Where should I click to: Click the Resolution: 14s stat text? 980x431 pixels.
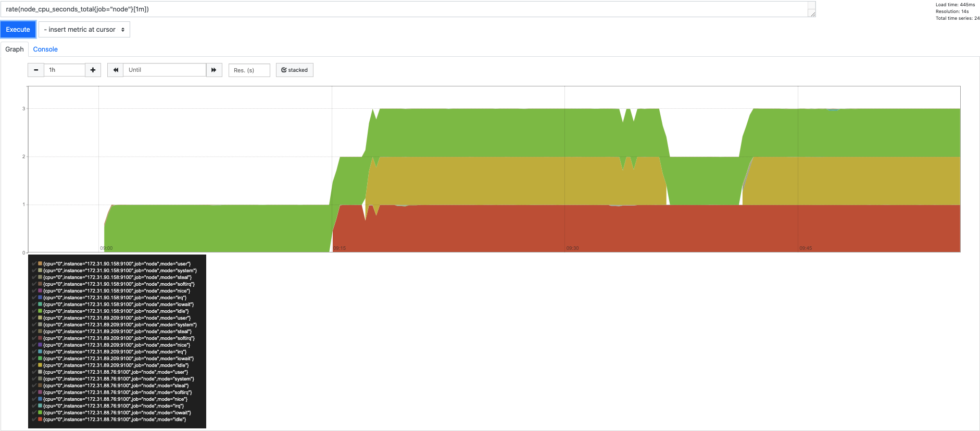pos(952,11)
